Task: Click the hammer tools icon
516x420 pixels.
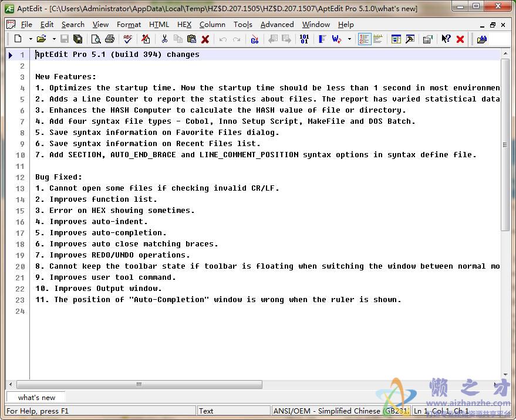Action: point(410,39)
